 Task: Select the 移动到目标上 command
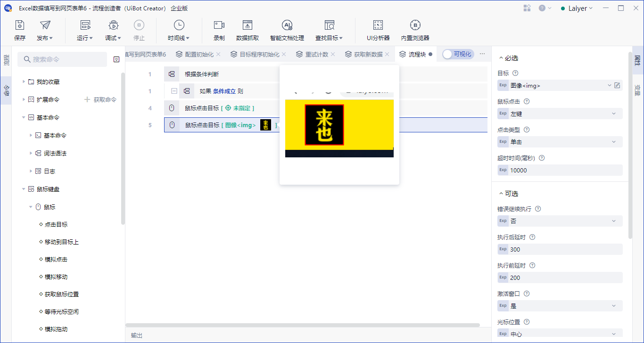coord(62,242)
